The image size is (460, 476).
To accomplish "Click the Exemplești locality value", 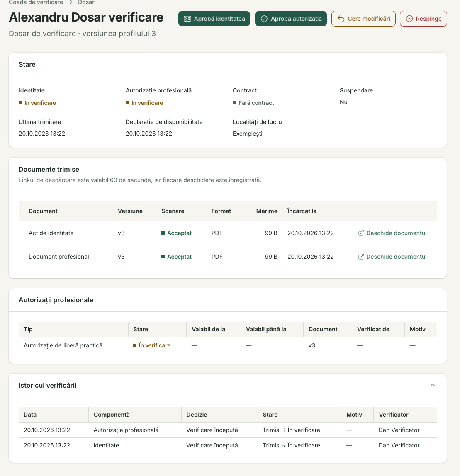I will [248, 134].
